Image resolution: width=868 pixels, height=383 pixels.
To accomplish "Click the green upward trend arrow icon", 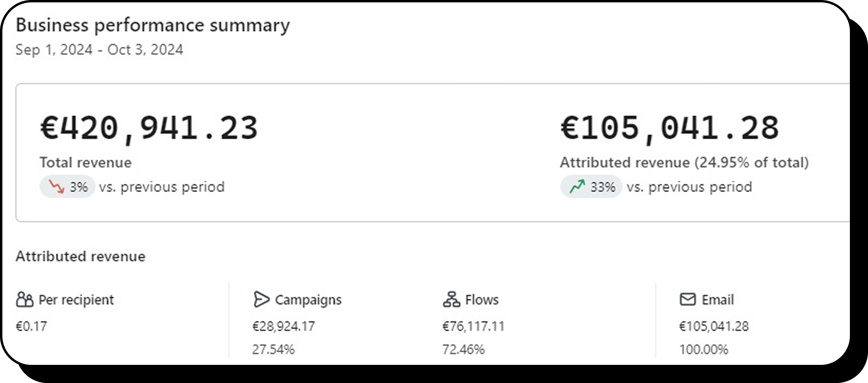I will coord(577,186).
